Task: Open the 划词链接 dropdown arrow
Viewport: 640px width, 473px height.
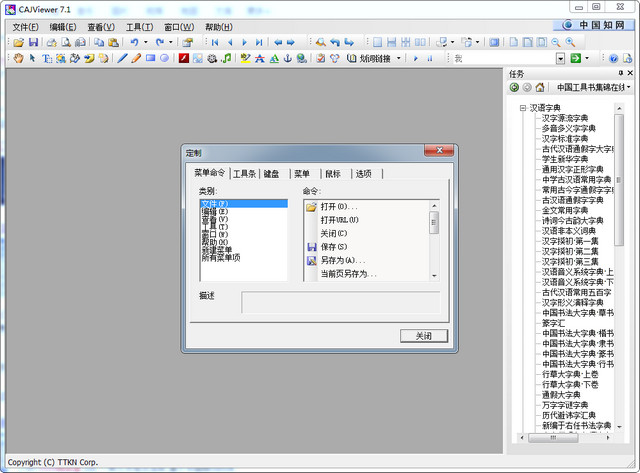Action: click(399, 58)
